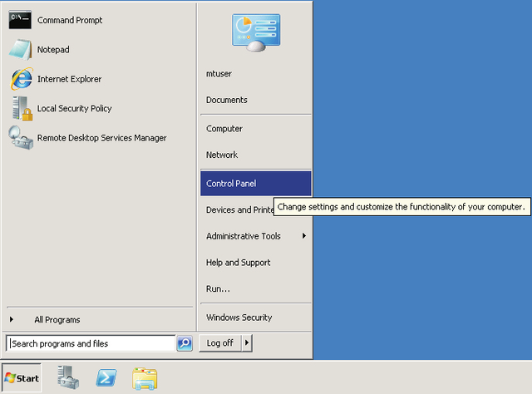Open Command Prompt icon in Start menu
The height and width of the screenshot is (394, 532).
tap(20, 20)
